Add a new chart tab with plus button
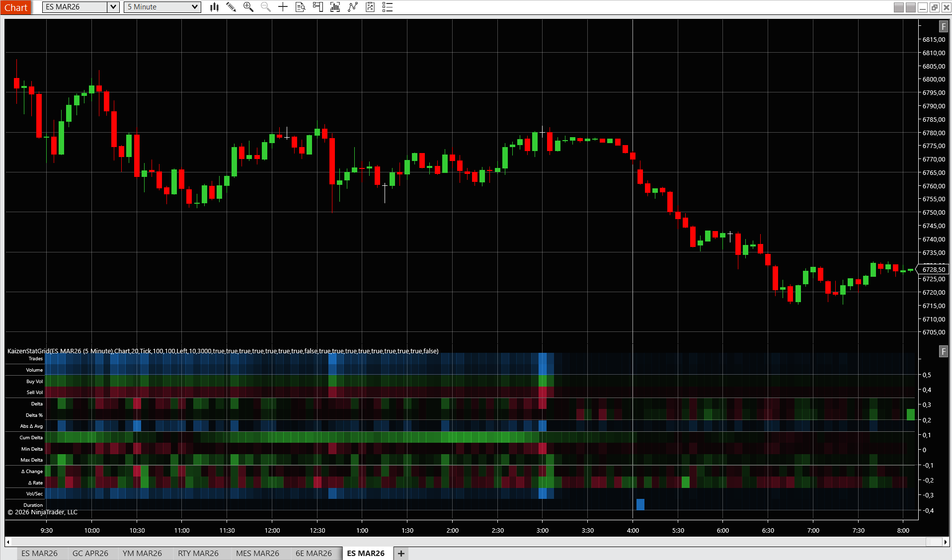 click(400, 553)
